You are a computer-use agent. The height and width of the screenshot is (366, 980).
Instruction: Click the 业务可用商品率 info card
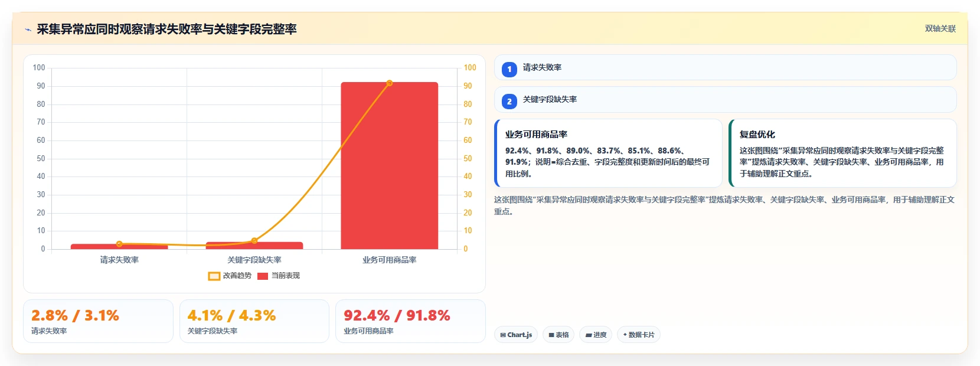[608, 153]
